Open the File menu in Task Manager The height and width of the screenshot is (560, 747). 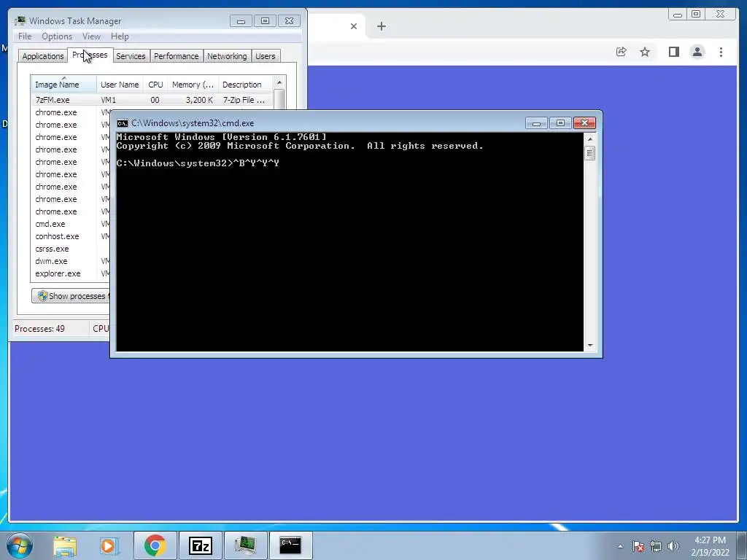(25, 36)
